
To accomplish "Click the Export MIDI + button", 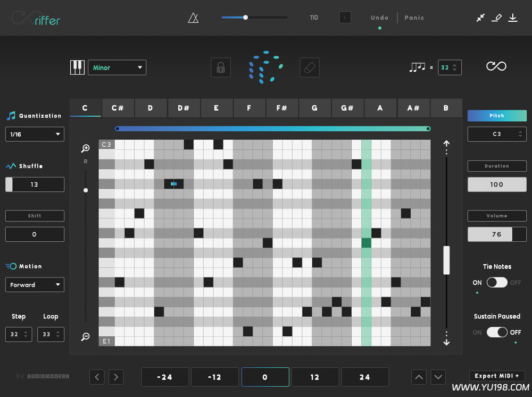I will click(497, 375).
